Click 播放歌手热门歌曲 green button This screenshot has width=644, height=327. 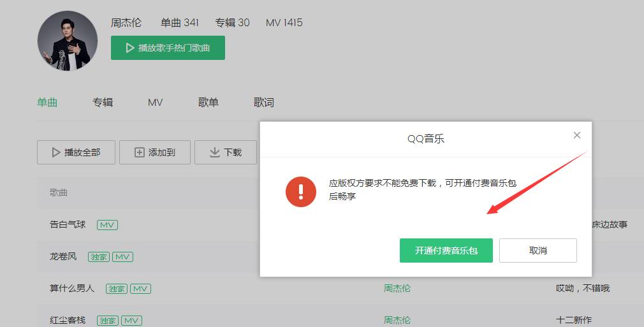[168, 48]
